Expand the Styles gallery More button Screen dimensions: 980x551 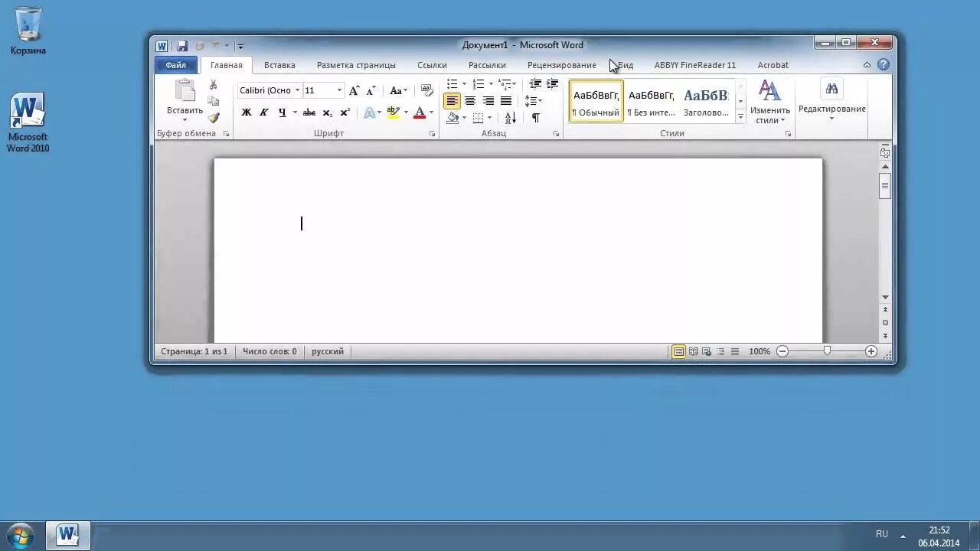[x=740, y=117]
